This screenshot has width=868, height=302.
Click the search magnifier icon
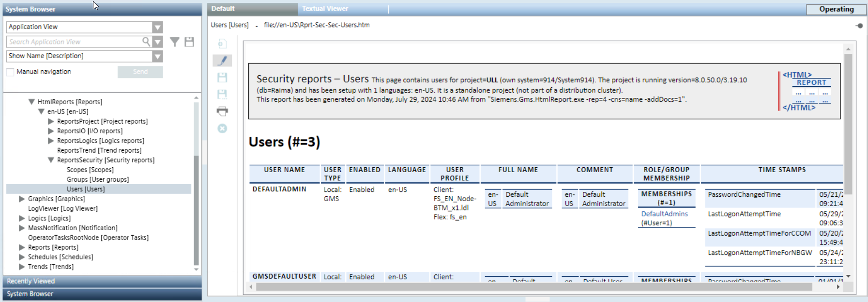coord(146,42)
